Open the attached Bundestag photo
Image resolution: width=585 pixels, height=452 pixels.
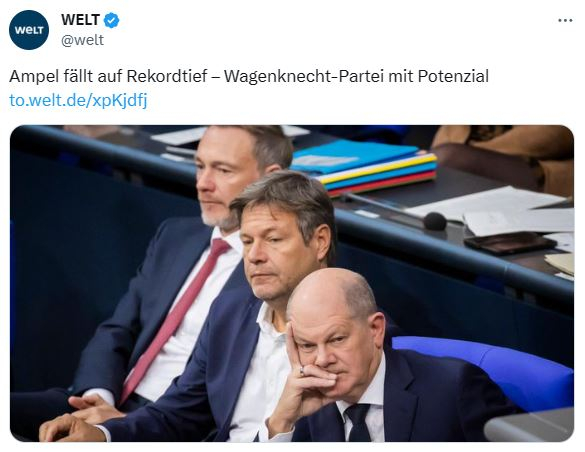coord(292,283)
